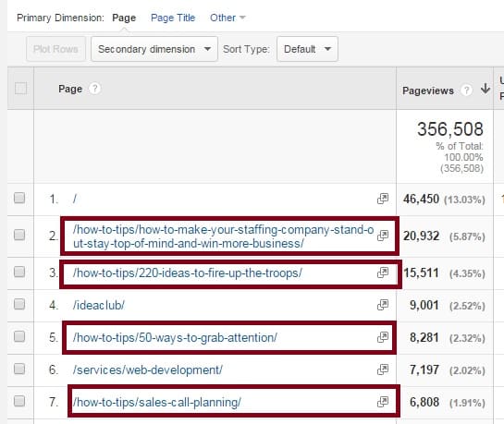Select pageviews value 6,808

[x=424, y=402]
